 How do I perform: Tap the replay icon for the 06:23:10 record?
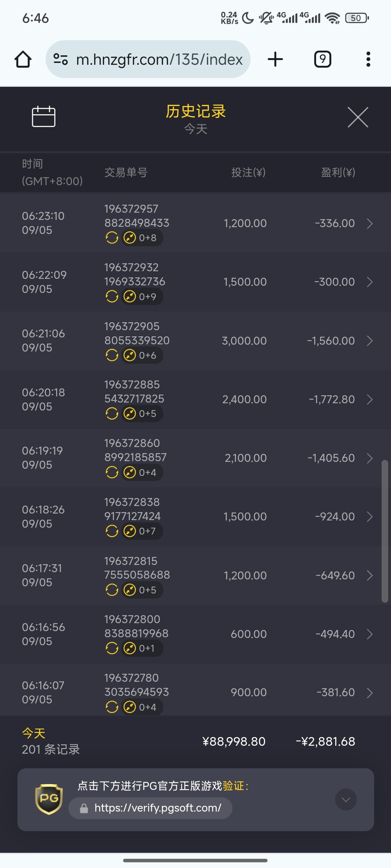pyautogui.click(x=112, y=238)
